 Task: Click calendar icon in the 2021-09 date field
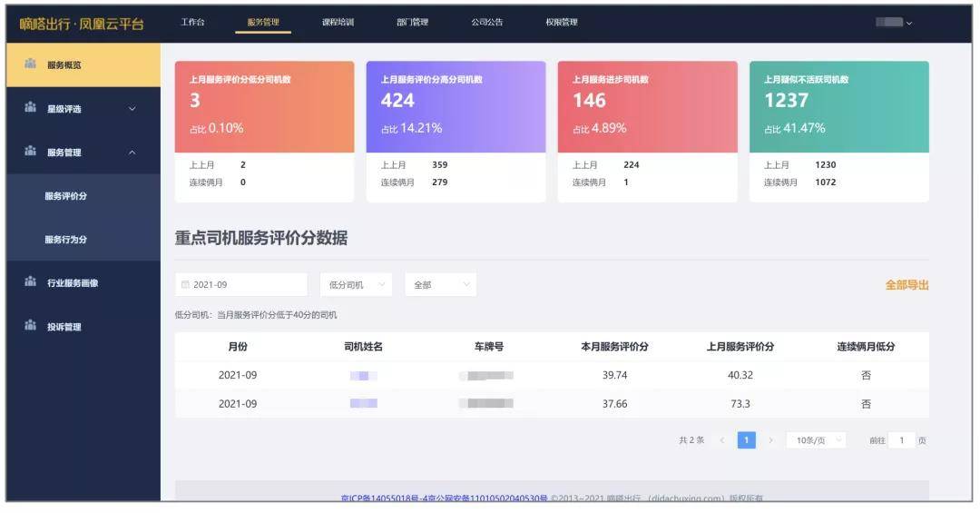click(185, 285)
